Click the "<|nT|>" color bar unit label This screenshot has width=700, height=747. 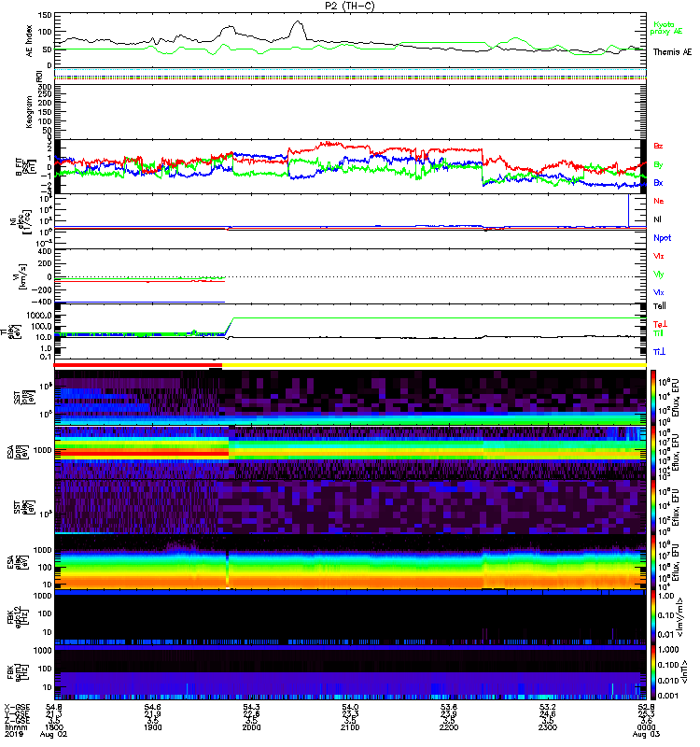684,671
